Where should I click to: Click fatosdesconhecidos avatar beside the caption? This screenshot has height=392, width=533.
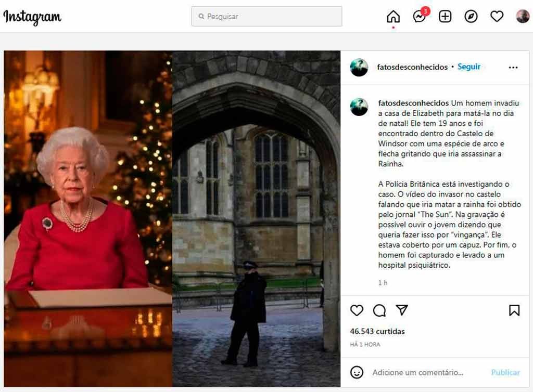point(359,107)
